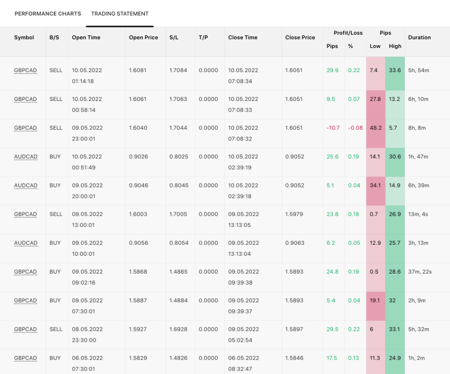Click the Open Price column header
Viewport: 450px width, 374px height.
click(x=143, y=37)
